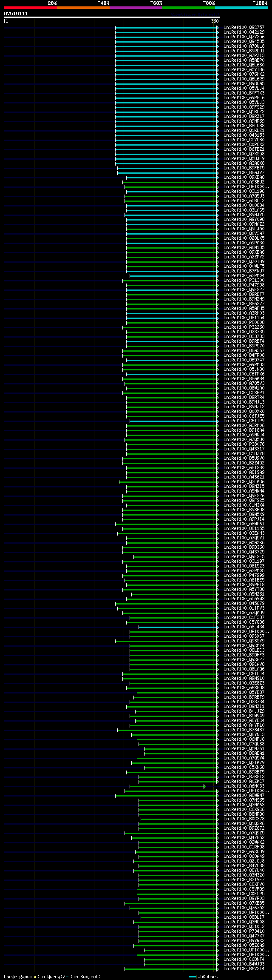View the UniRef100_Q43153 hit
Screen dimensions: 272x980
click(x=244, y=135)
